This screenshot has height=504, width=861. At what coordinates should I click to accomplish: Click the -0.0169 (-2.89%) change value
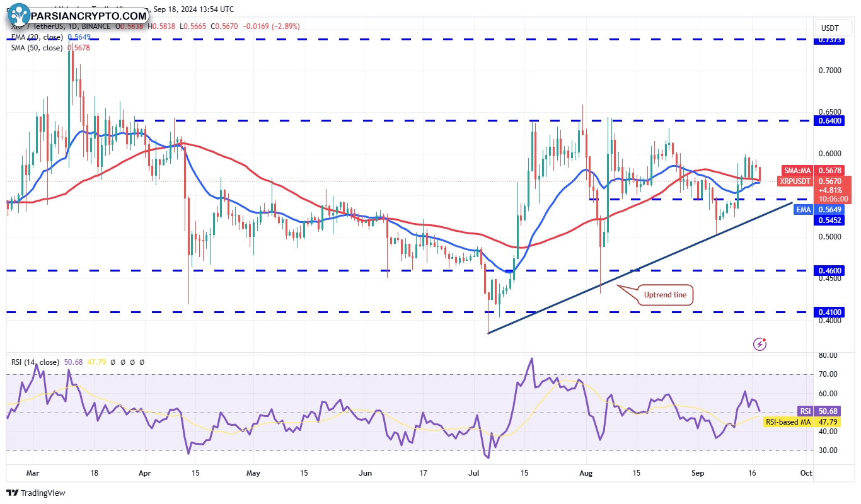coord(270,26)
